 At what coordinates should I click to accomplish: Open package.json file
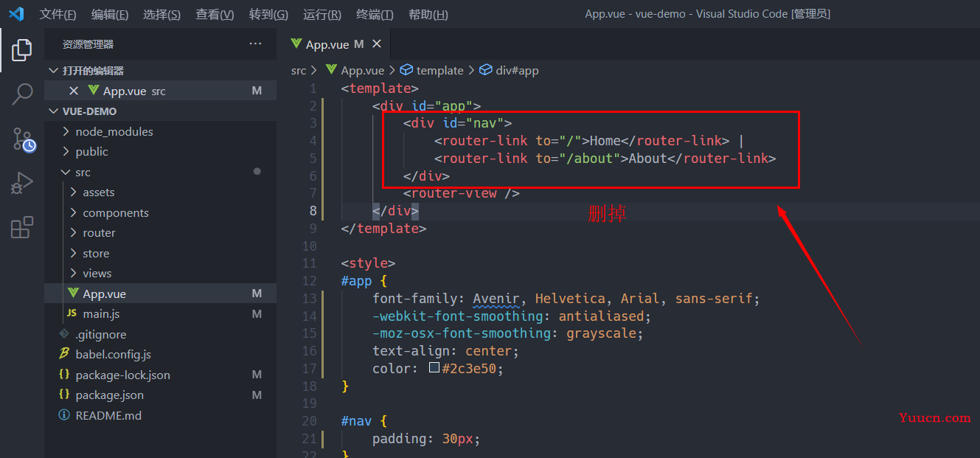coord(160,395)
